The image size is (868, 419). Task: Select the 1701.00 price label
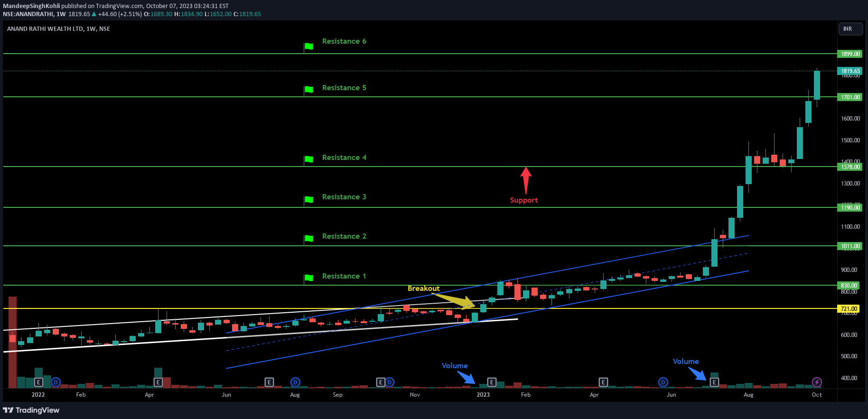(x=850, y=97)
